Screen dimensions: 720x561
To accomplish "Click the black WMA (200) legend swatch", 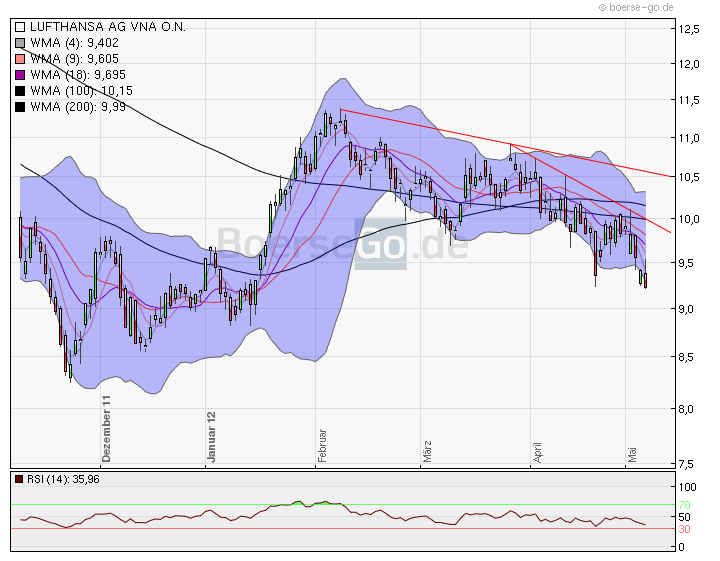I will point(20,107).
